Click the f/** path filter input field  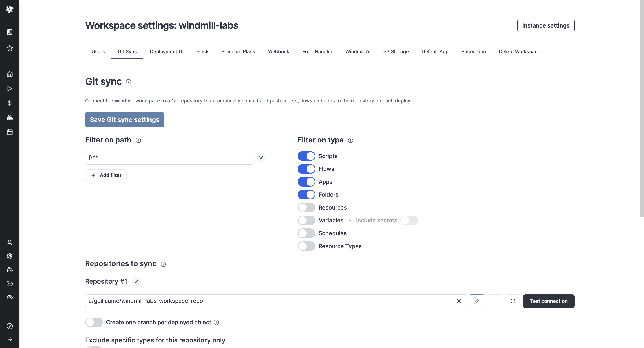pos(169,158)
